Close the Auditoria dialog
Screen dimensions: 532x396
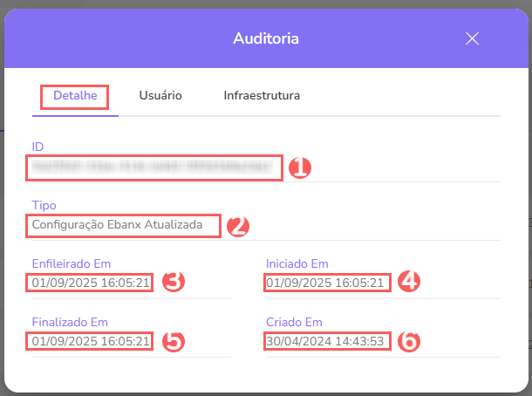click(x=473, y=38)
